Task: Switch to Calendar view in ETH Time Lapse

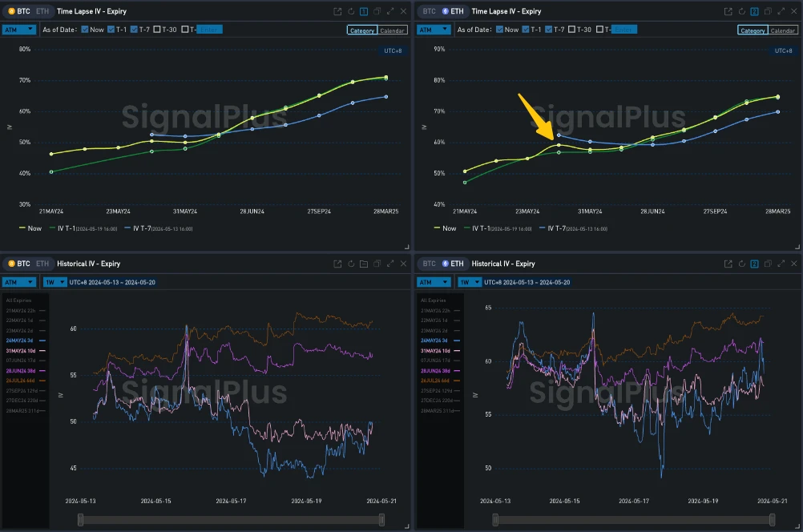Action: click(782, 30)
